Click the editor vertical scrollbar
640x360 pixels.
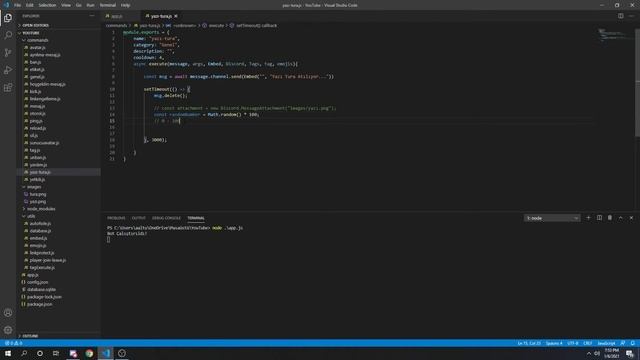[637, 82]
